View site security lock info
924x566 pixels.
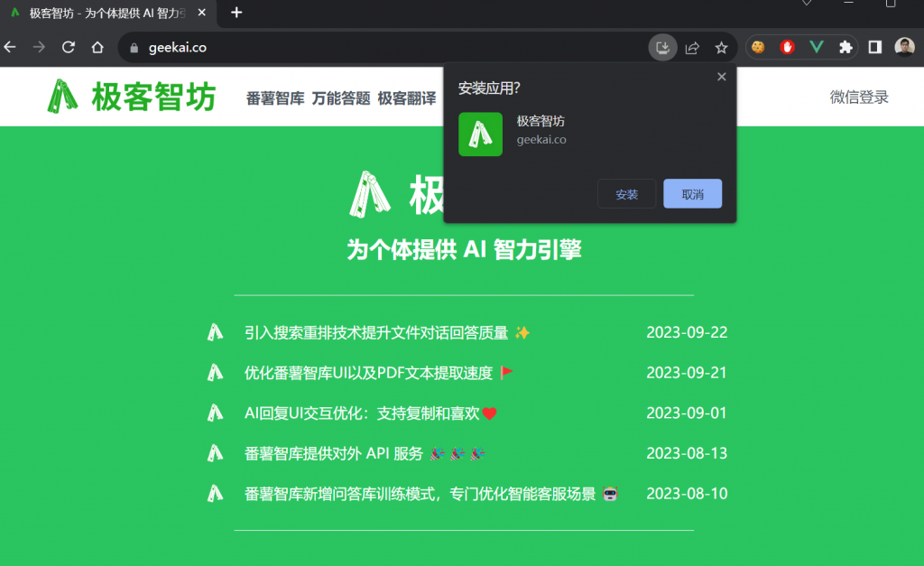click(134, 48)
